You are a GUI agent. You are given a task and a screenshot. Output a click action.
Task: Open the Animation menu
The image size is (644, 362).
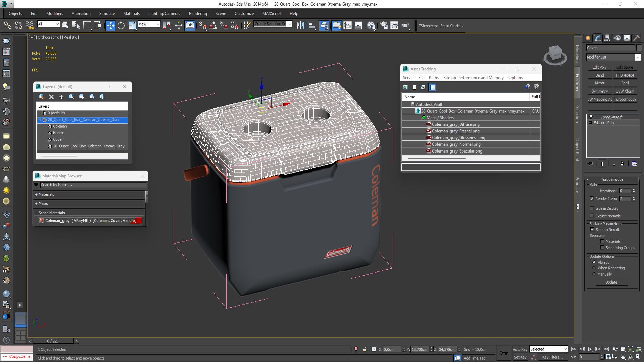(81, 14)
